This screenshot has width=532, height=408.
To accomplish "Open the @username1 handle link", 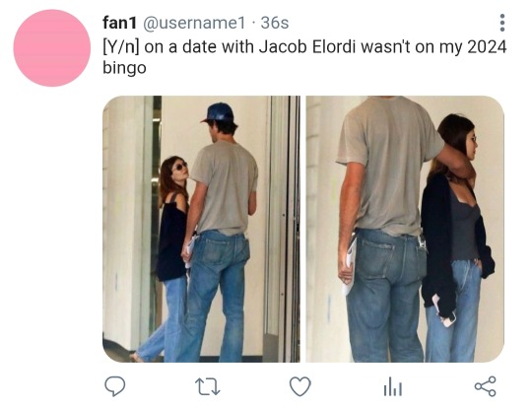I will click(194, 23).
